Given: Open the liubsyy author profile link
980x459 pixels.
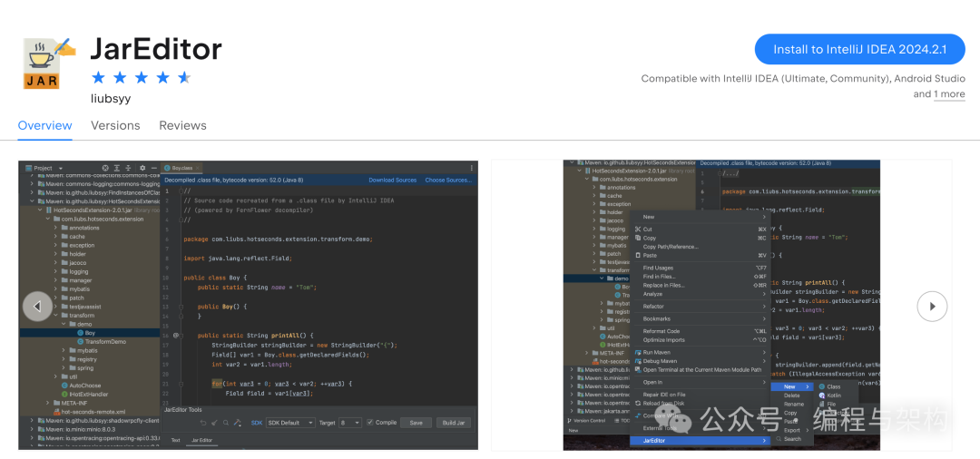Looking at the screenshot, I should (x=111, y=99).
